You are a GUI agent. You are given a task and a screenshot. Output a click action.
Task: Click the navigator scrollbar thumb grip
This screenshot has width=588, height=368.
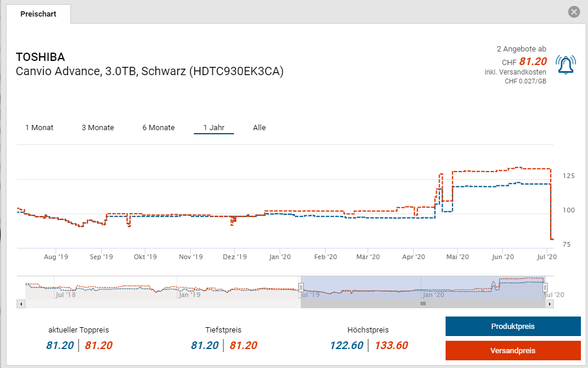coord(423,304)
